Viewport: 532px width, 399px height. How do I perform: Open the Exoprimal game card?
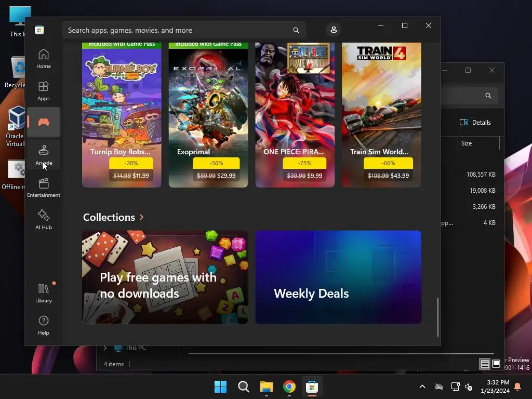pyautogui.click(x=208, y=115)
